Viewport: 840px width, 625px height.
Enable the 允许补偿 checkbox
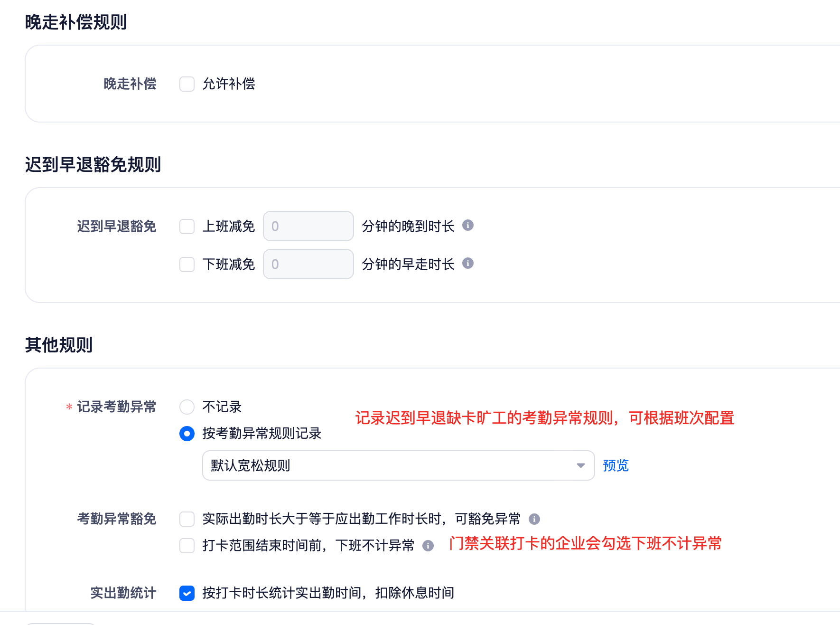187,84
